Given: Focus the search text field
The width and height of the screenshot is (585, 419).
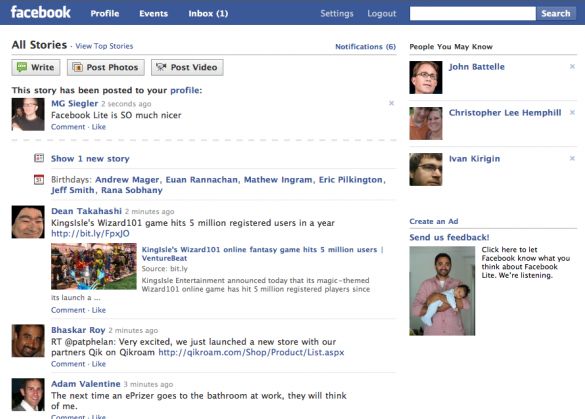Looking at the screenshot, I should click(473, 13).
